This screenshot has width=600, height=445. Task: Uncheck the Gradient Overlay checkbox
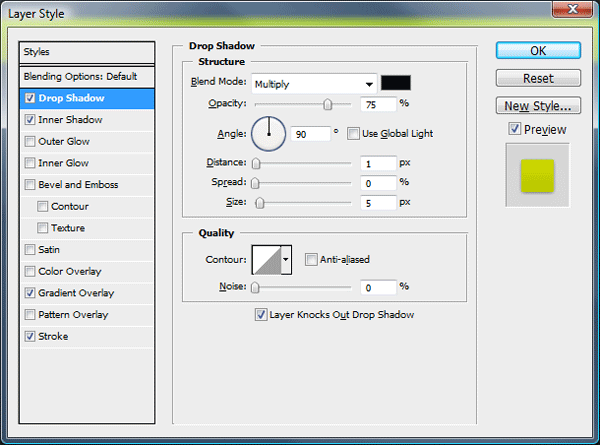pos(30,293)
